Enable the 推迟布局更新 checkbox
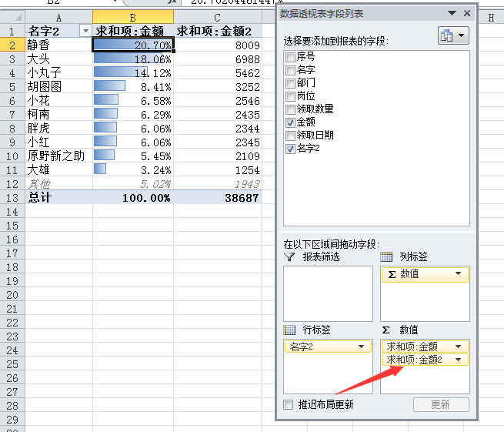 pos(289,404)
